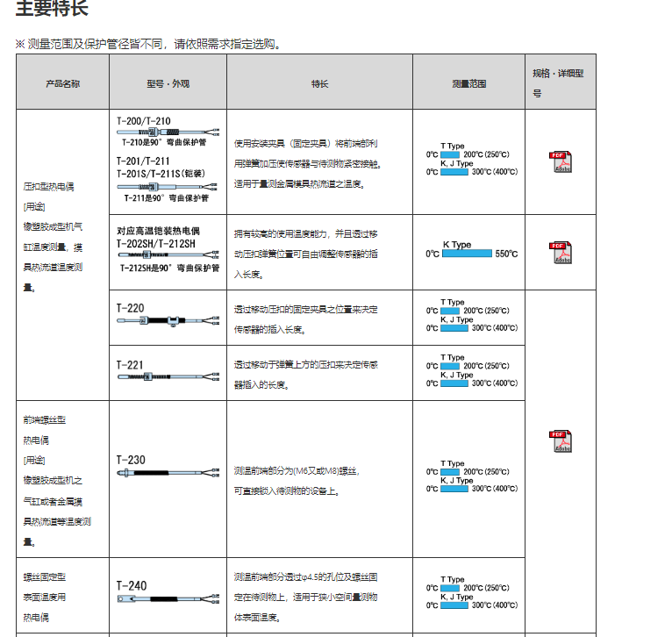Click the T-230 sensor illustration

tap(168, 473)
